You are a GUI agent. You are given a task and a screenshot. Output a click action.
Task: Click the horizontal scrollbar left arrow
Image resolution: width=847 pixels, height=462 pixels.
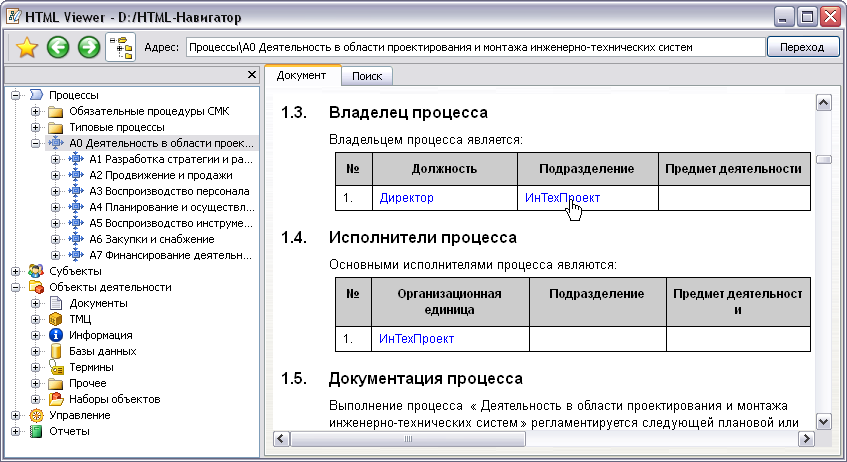(x=281, y=439)
